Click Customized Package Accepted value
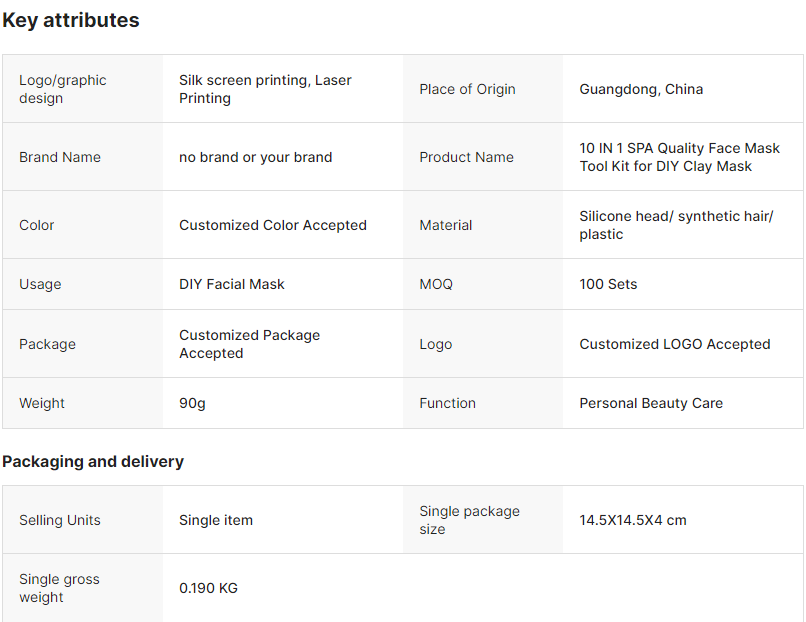The width and height of the screenshot is (806, 622). point(249,344)
